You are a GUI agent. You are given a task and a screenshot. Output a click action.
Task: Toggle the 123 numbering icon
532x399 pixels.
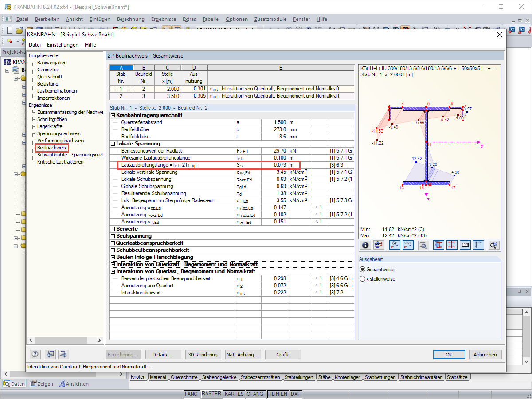pyautogui.click(x=465, y=245)
